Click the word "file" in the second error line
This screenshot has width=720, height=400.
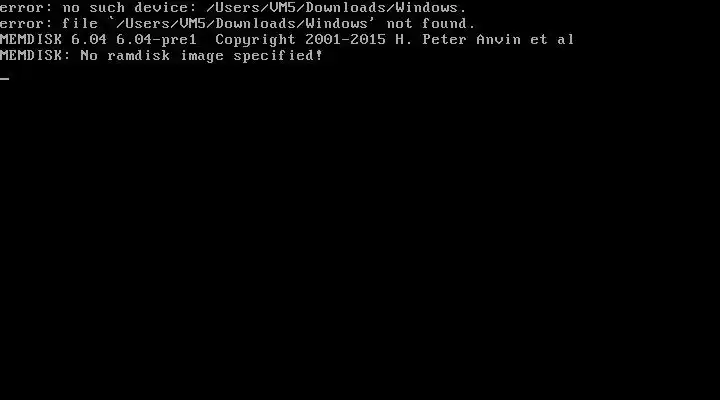coord(80,23)
